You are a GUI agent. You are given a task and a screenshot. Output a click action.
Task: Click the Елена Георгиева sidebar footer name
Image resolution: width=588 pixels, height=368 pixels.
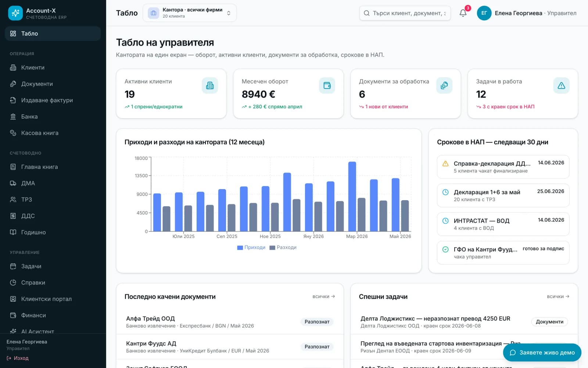pos(27,342)
